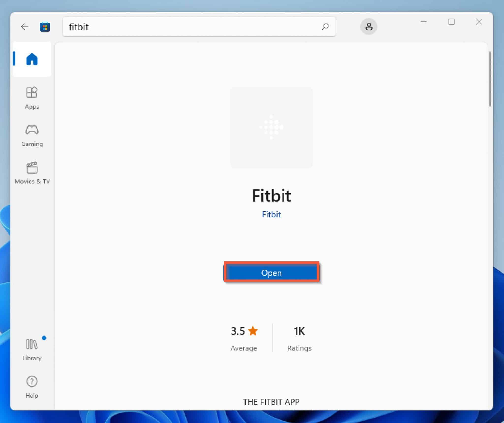
Task: Select the Fitbit title text
Action: tap(271, 196)
